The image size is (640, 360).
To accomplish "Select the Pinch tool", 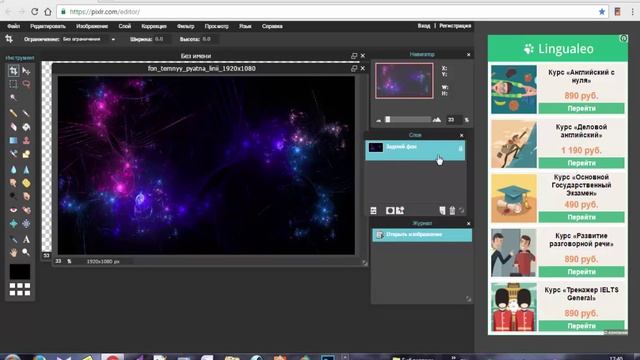I will pos(26,224).
